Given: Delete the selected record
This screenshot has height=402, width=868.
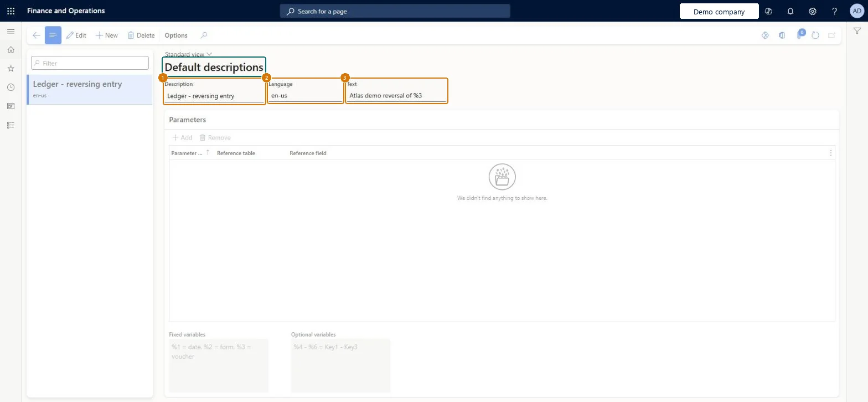Looking at the screenshot, I should click(141, 35).
